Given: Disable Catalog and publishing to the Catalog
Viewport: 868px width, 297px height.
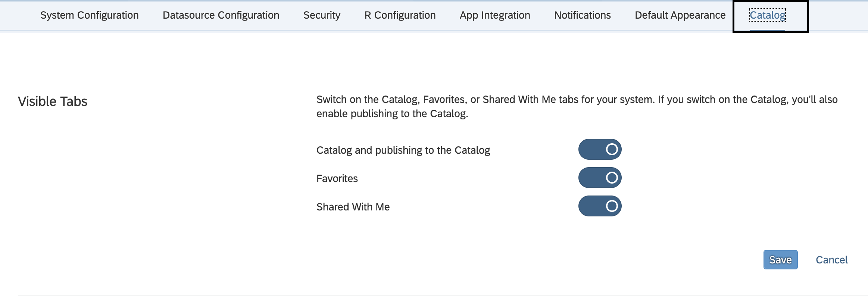Looking at the screenshot, I should click(600, 149).
